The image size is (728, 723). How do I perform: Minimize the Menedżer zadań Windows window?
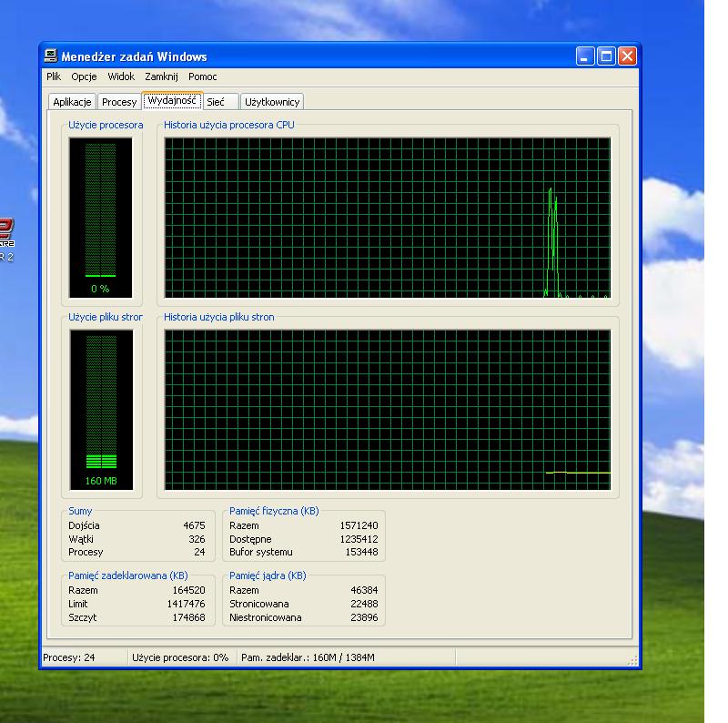pyautogui.click(x=586, y=56)
